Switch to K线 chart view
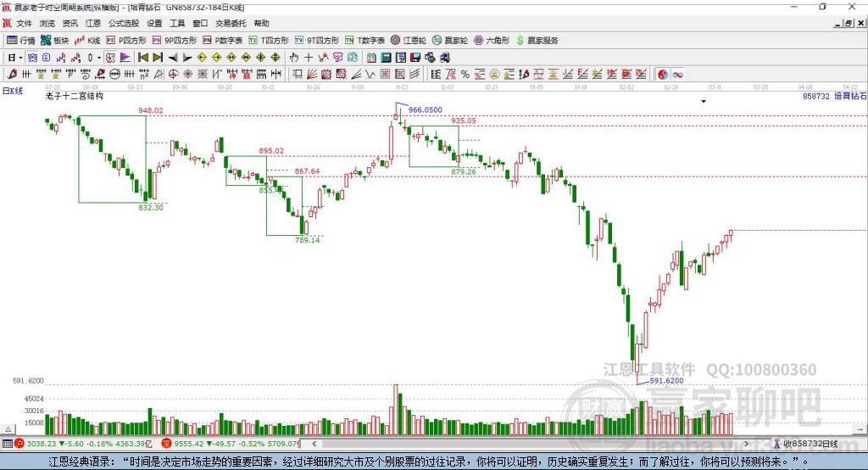868x470 pixels. click(x=87, y=41)
